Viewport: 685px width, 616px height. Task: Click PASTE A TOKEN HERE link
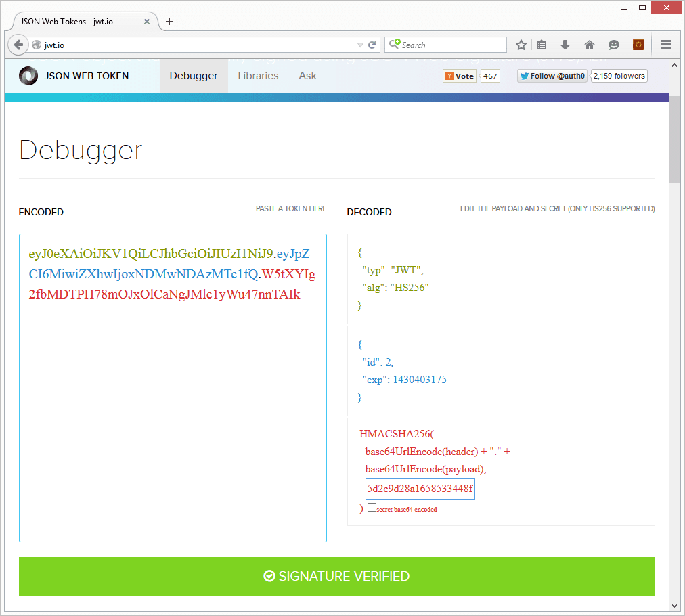pos(291,208)
